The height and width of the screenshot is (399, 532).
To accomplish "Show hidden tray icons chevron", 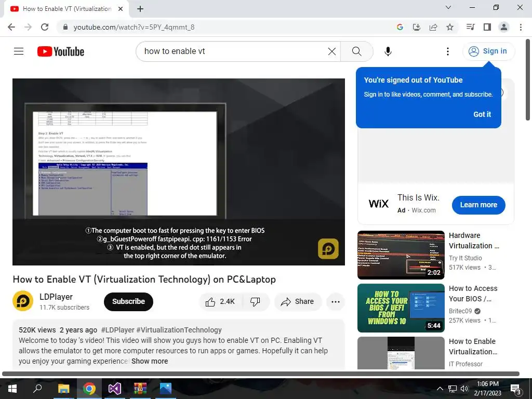I will [x=440, y=389].
